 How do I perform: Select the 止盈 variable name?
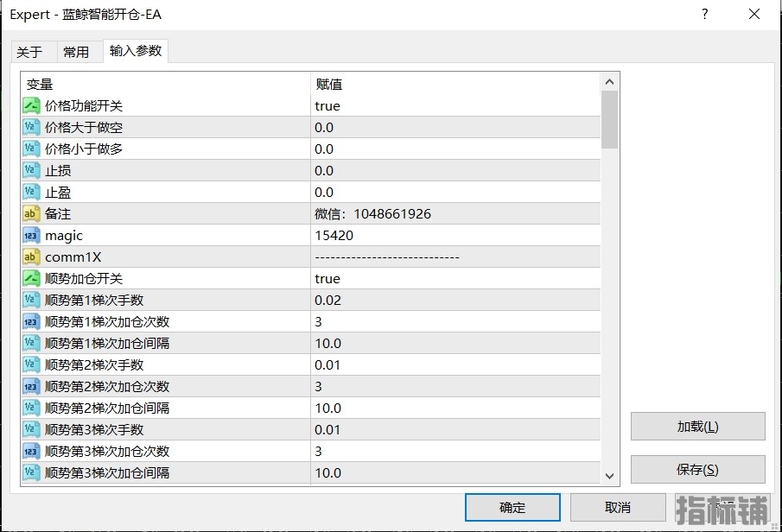58,192
